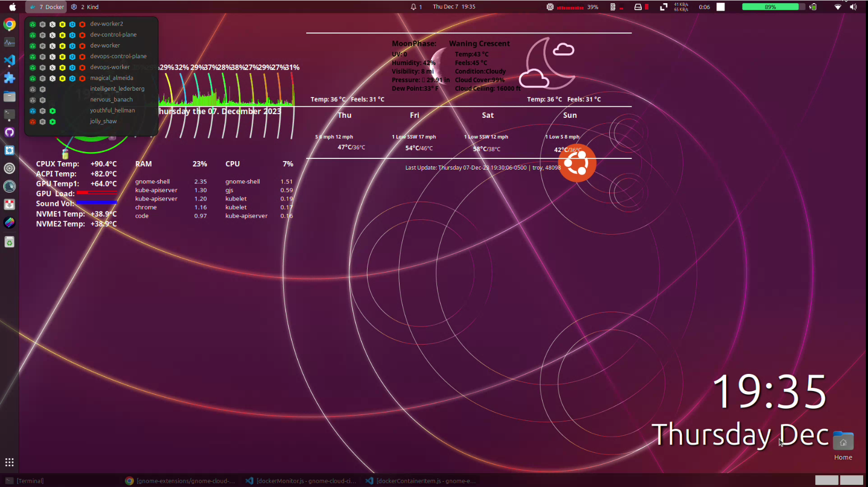Open shell in devops-worker container
The height and width of the screenshot is (487, 868).
tap(52, 67)
